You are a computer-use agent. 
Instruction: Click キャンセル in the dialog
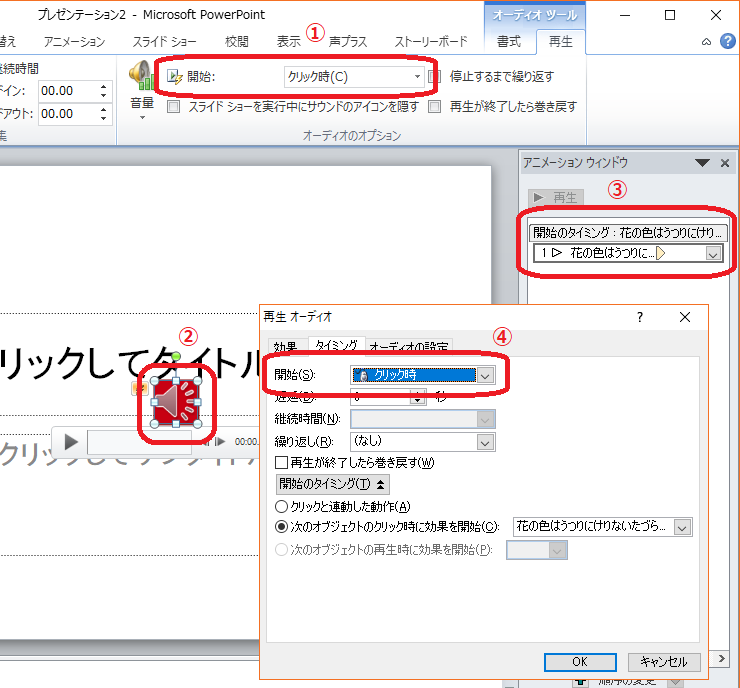click(x=664, y=662)
